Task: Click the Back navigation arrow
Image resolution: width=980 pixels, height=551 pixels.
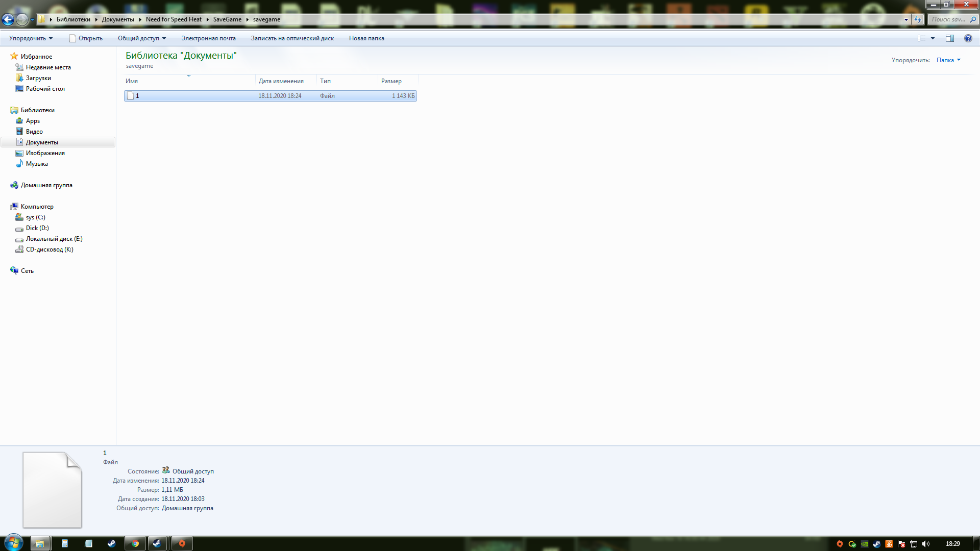Action: [8, 19]
